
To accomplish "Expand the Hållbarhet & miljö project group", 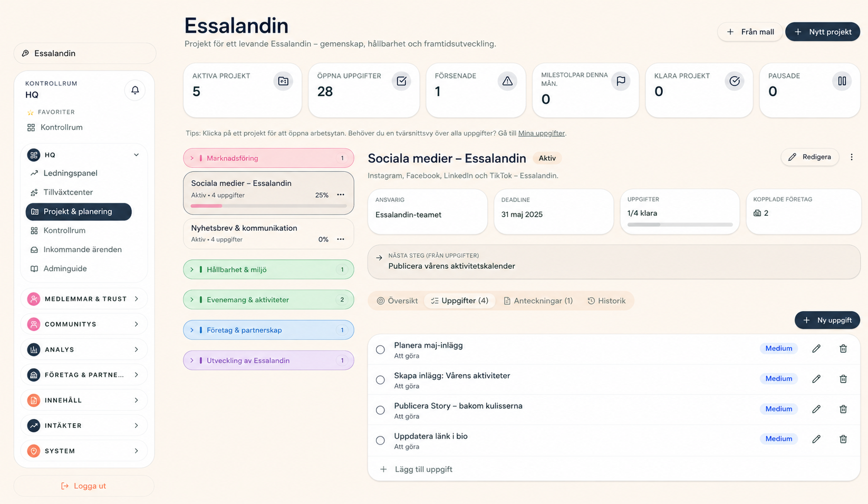I will 268,269.
